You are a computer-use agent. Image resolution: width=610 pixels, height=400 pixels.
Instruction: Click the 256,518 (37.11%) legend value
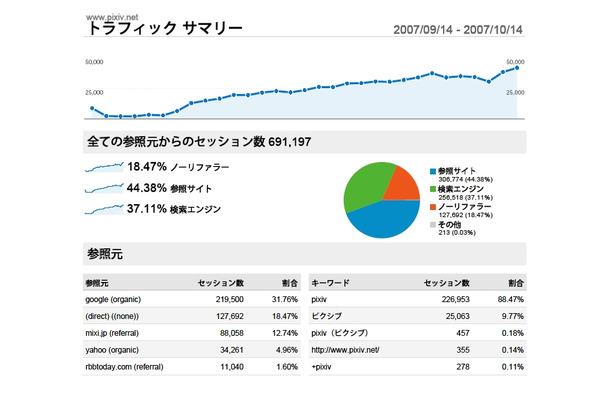(x=466, y=197)
